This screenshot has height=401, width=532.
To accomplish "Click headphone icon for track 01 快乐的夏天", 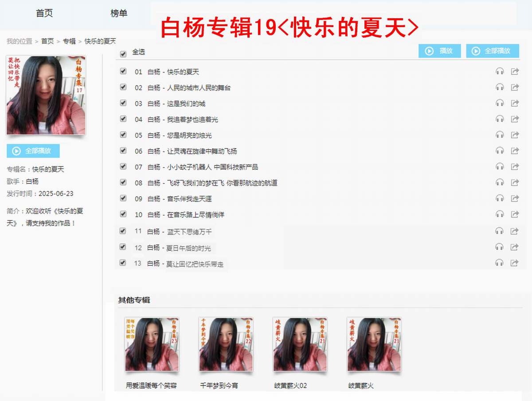I will pyautogui.click(x=500, y=71).
